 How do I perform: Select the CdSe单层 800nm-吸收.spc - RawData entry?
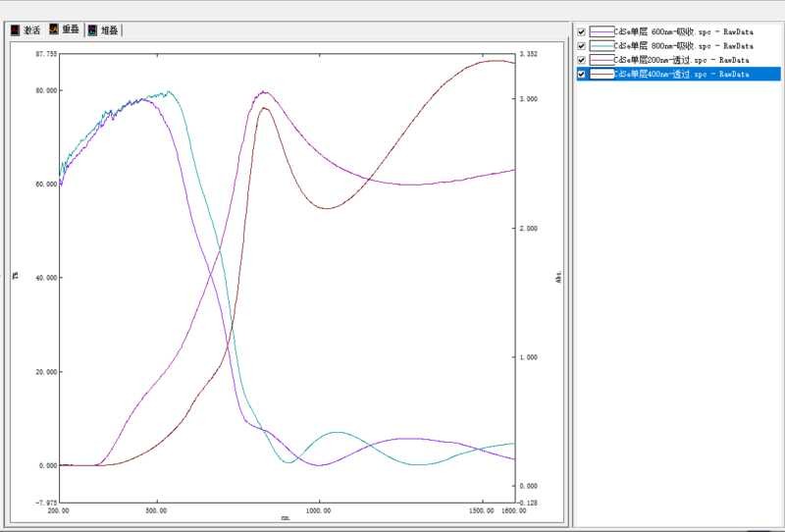tap(683, 45)
